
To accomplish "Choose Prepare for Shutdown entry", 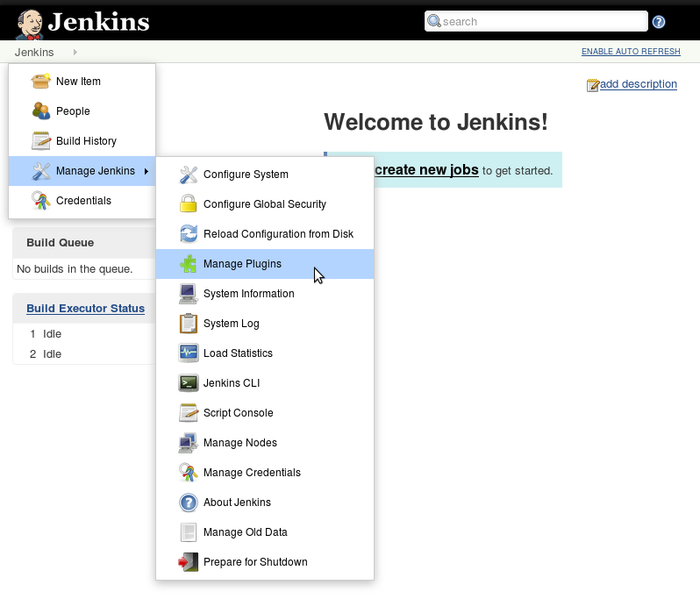I will click(x=265, y=562).
